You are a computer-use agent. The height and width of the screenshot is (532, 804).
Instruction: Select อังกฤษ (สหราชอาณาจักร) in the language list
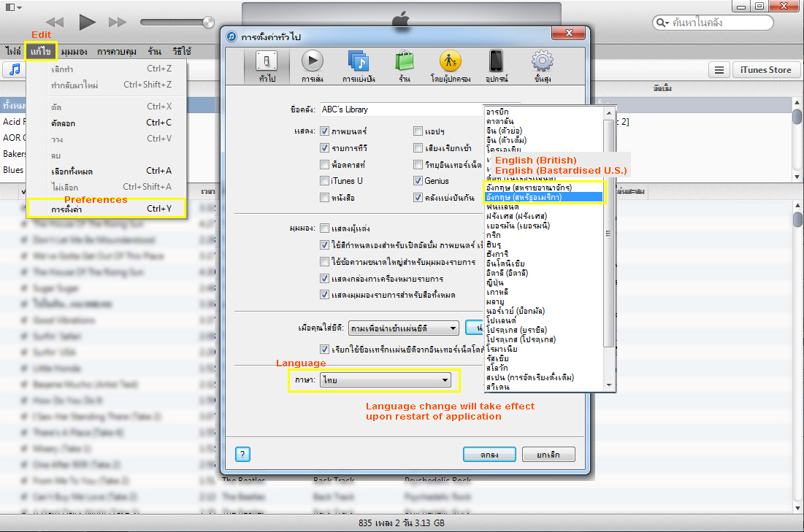click(543, 188)
